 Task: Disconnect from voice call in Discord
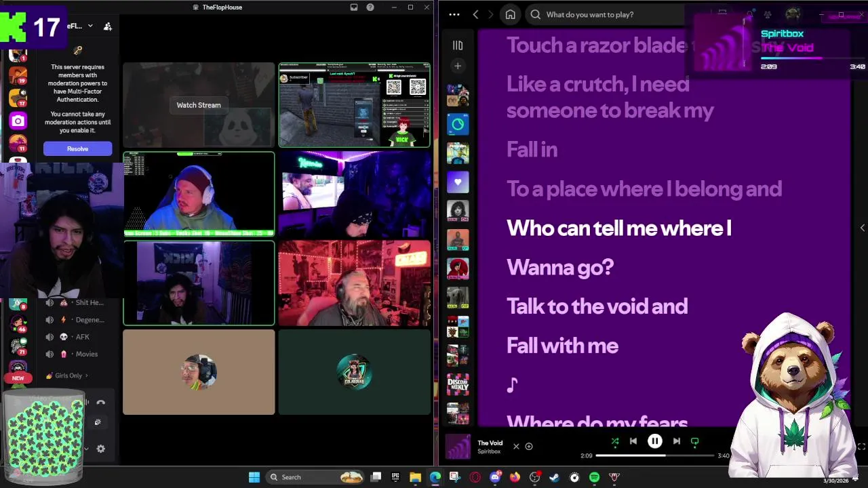coord(101,403)
